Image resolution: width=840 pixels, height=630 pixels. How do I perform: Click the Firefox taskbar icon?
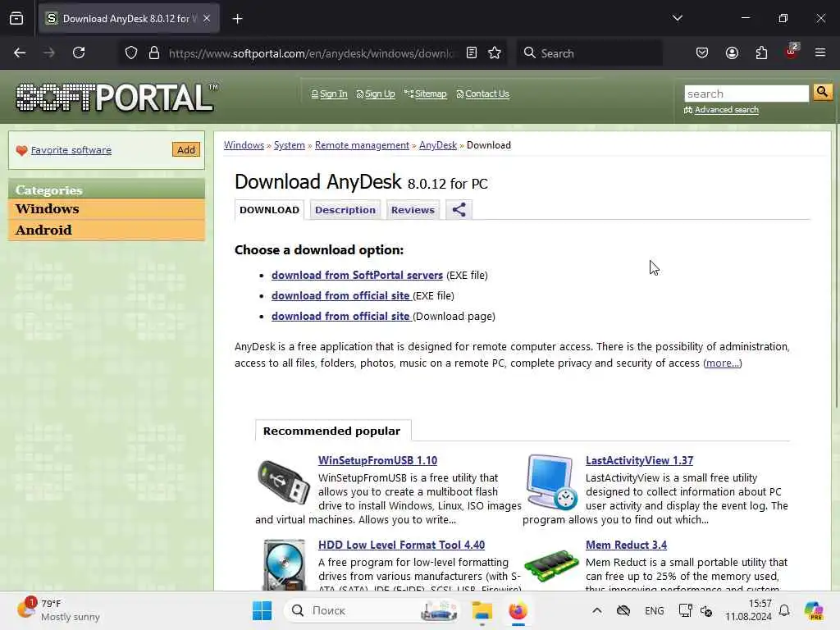(x=518, y=610)
